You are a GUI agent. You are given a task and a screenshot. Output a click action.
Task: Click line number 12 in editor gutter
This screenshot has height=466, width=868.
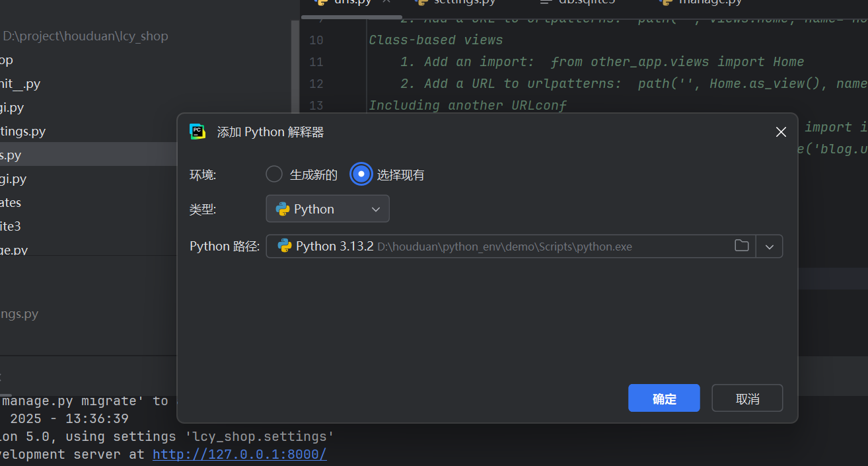tap(316, 84)
